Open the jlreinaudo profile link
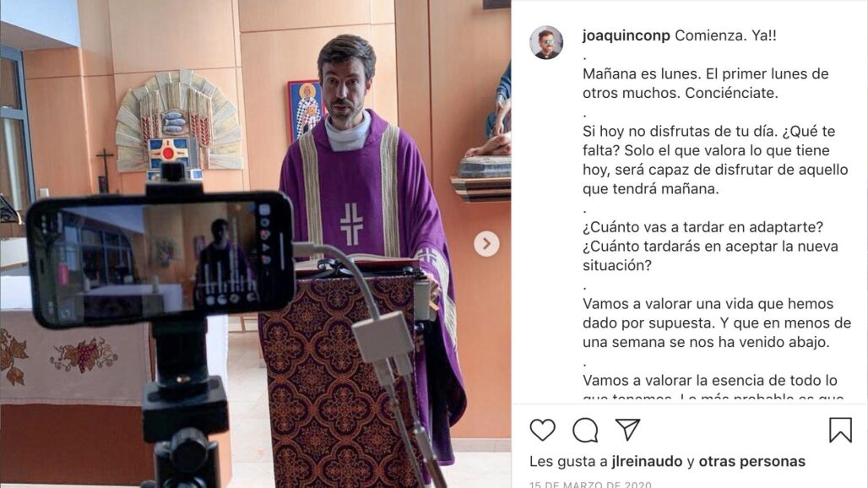The image size is (868, 488). coord(647,462)
